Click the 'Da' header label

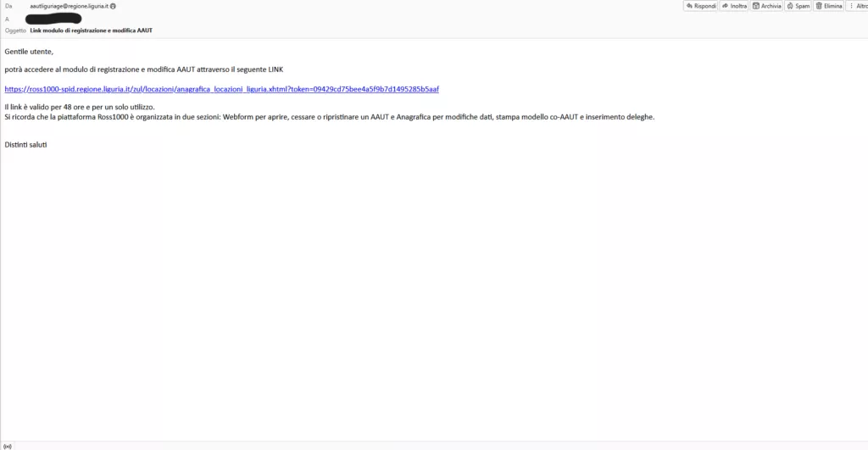8,6
